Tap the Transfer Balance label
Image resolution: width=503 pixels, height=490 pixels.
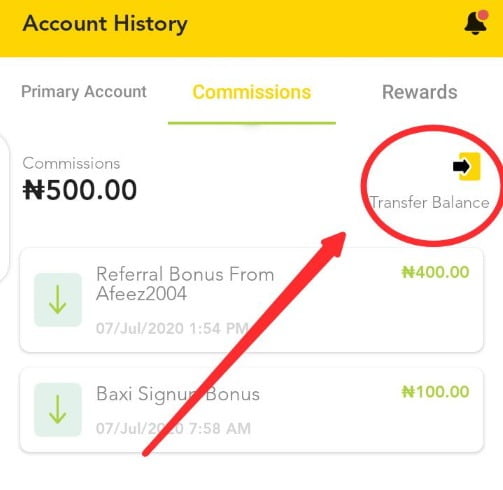coord(430,202)
